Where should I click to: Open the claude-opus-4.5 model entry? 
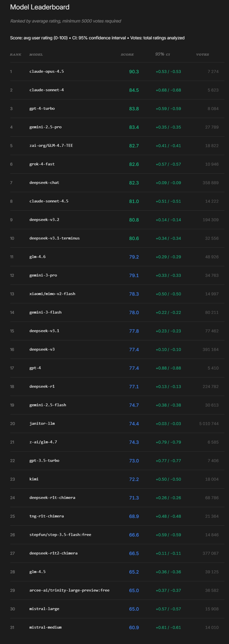[47, 72]
